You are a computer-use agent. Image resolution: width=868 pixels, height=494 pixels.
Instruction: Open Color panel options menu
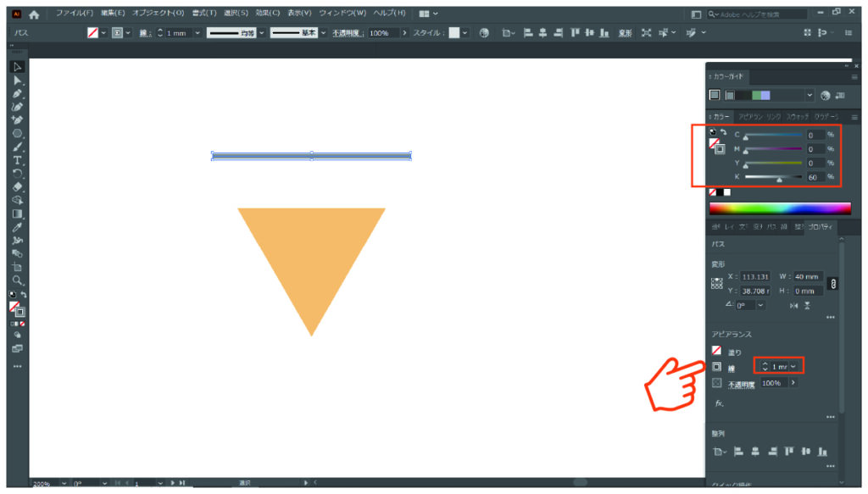coord(854,117)
